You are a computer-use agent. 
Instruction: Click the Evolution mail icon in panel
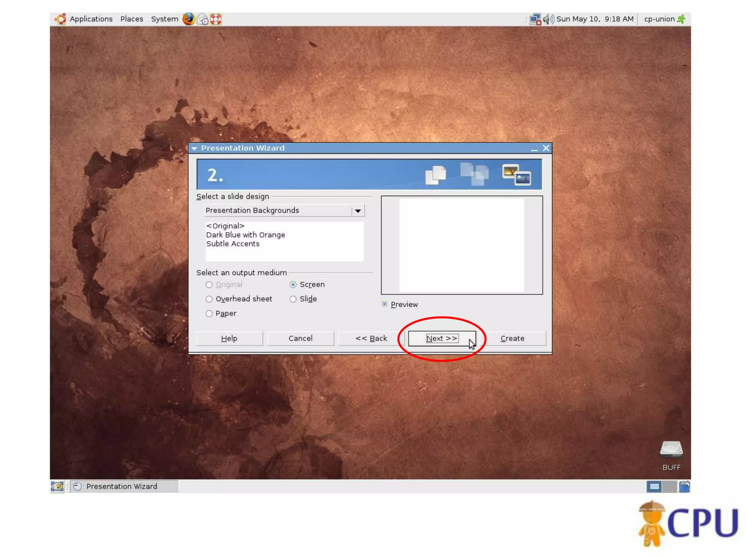coord(202,19)
